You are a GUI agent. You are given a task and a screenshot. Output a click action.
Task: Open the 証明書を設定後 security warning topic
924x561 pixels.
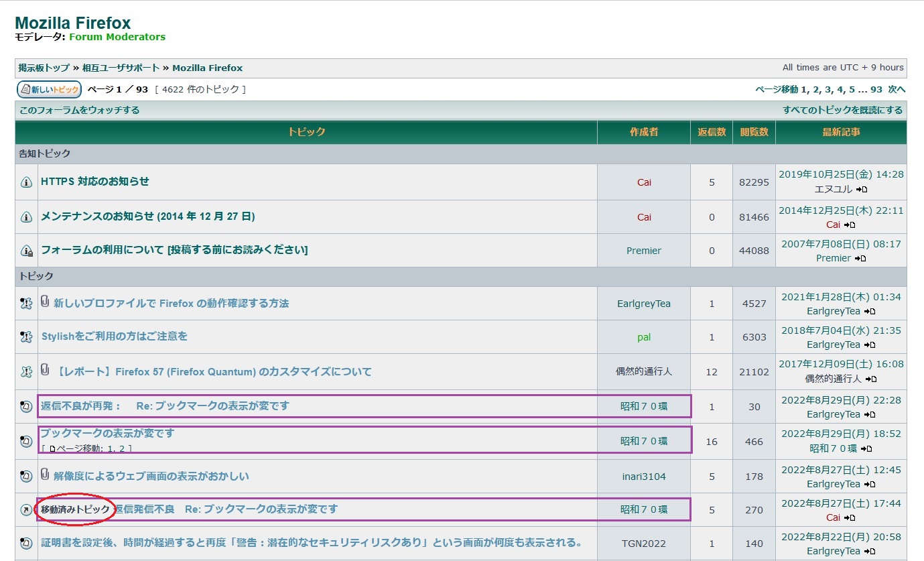coord(312,543)
